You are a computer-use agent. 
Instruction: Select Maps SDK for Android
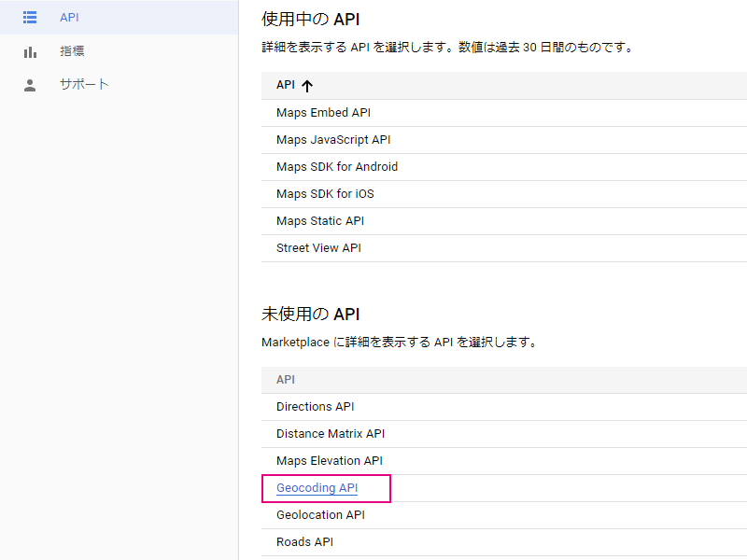point(336,166)
